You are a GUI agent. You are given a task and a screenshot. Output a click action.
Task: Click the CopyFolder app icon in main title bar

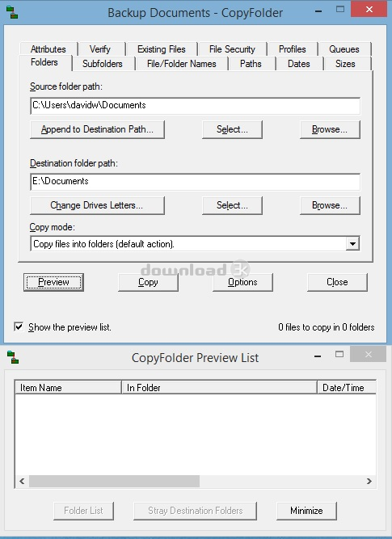point(12,12)
